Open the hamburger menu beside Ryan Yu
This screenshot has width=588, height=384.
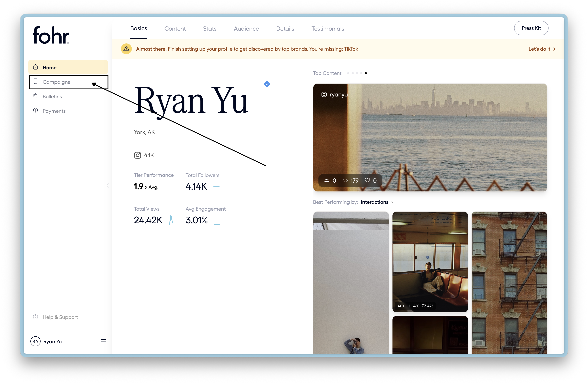tap(103, 341)
